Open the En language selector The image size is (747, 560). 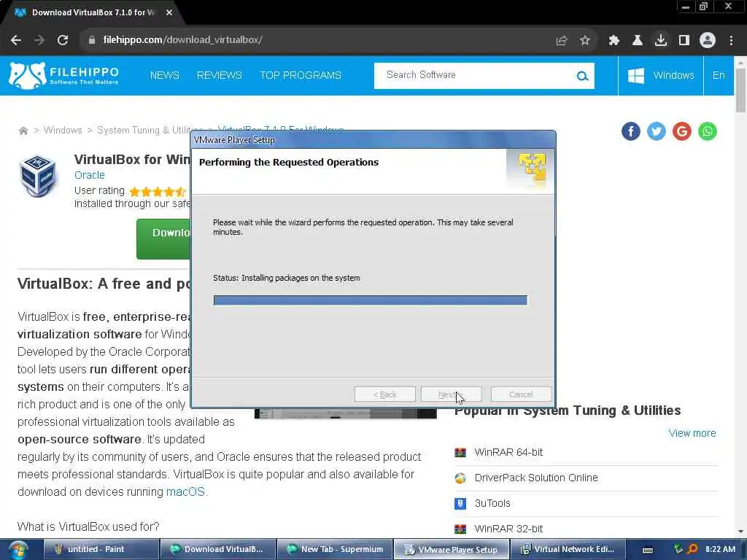[x=719, y=75]
